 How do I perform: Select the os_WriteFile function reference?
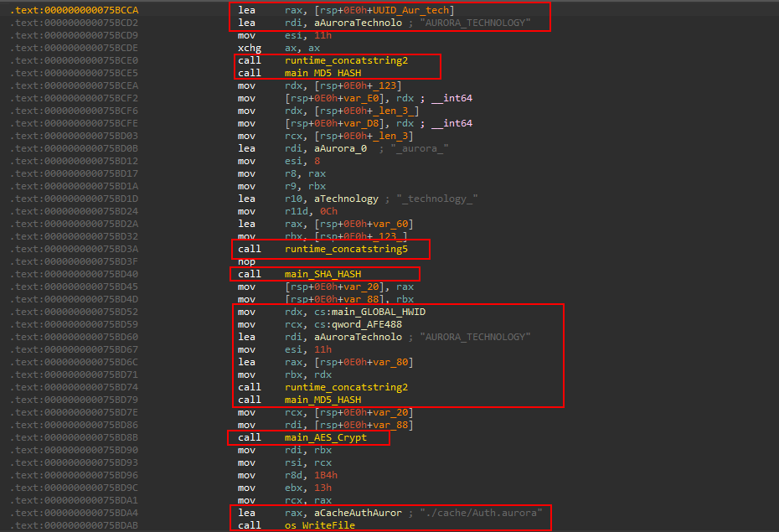[321, 525]
